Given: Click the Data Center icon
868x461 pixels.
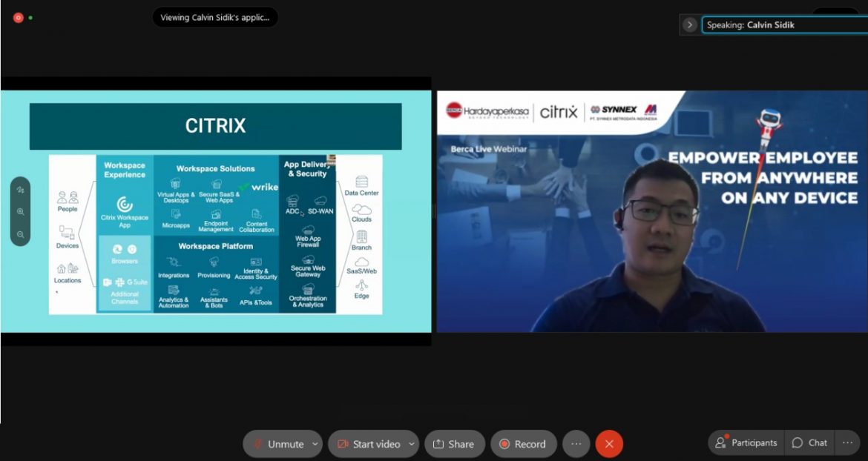Looking at the screenshot, I should click(361, 182).
